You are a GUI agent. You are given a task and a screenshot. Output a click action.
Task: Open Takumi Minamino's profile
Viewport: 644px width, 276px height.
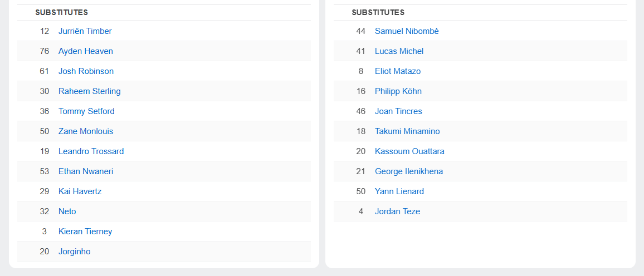[407, 131]
